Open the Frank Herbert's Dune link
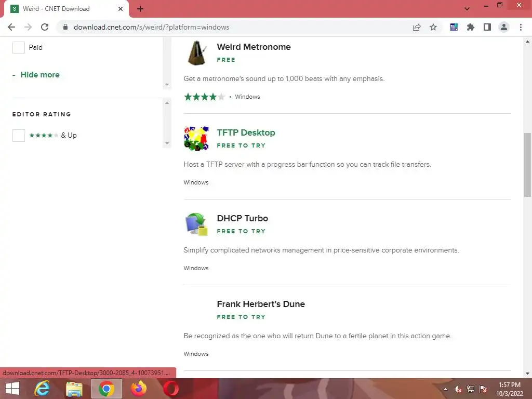 261,304
